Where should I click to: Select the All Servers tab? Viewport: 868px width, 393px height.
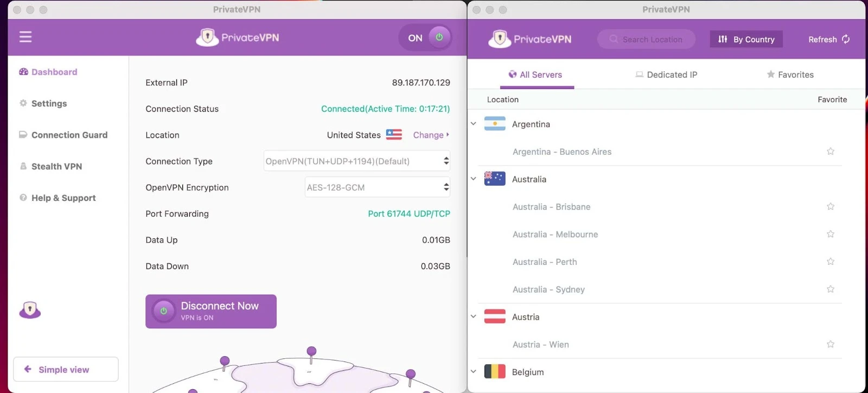click(535, 75)
